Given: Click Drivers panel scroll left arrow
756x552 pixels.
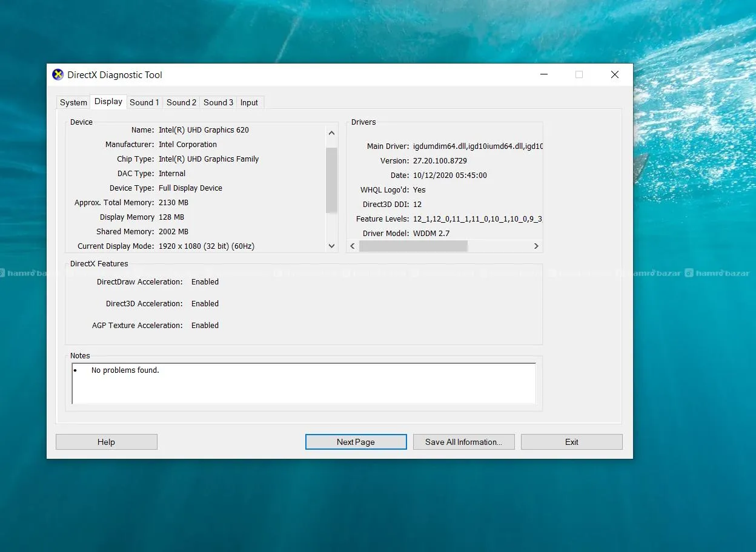Looking at the screenshot, I should pyautogui.click(x=353, y=246).
